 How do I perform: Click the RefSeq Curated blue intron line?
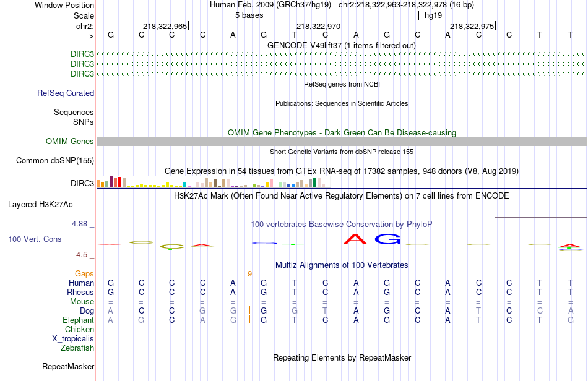[342, 93]
